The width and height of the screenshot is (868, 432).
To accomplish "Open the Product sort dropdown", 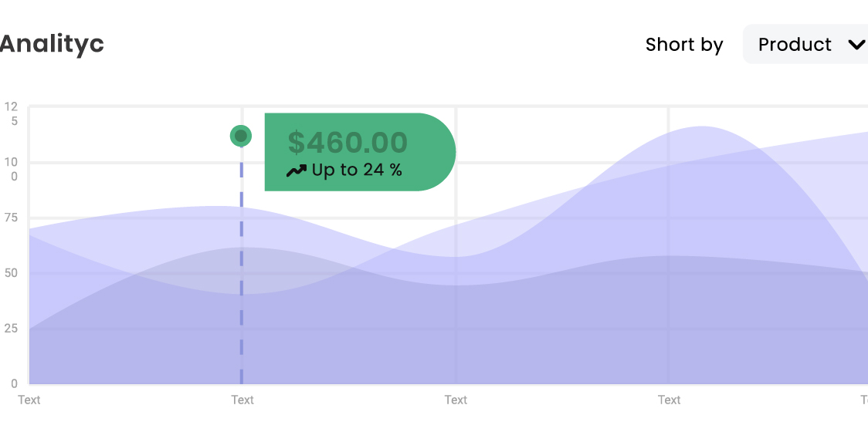I will (x=805, y=44).
